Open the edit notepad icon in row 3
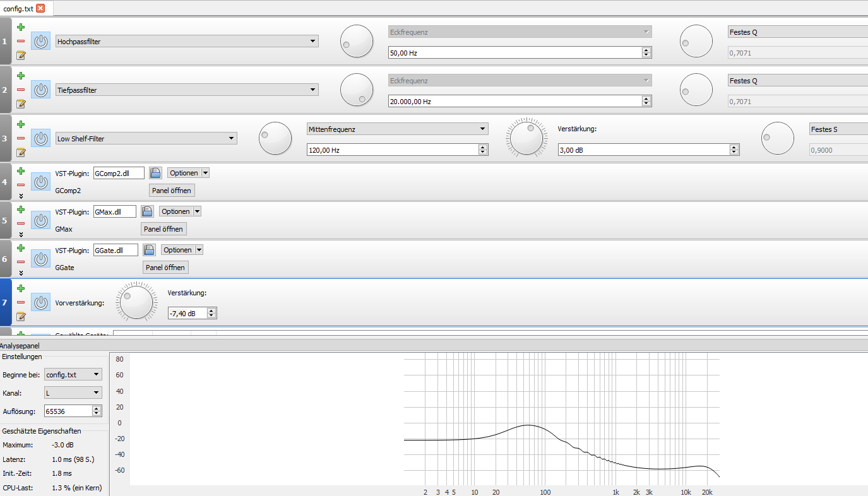Screen dimensions: 868x496 pos(21,152)
